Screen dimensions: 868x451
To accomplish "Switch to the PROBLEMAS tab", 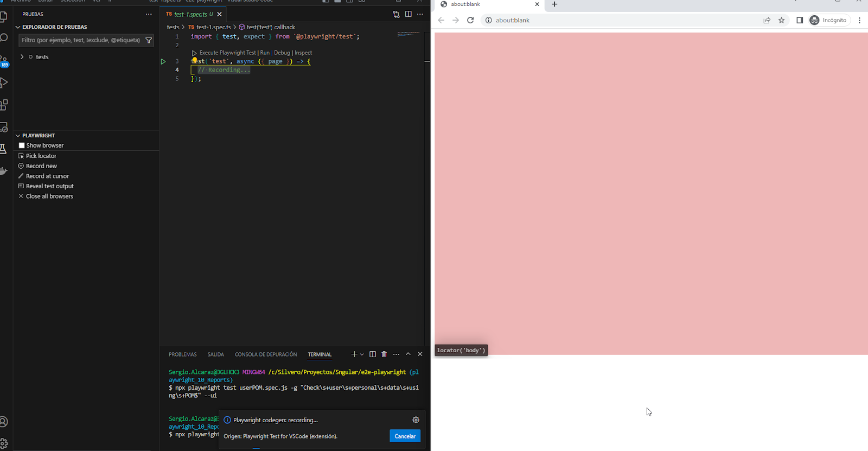I will [183, 354].
